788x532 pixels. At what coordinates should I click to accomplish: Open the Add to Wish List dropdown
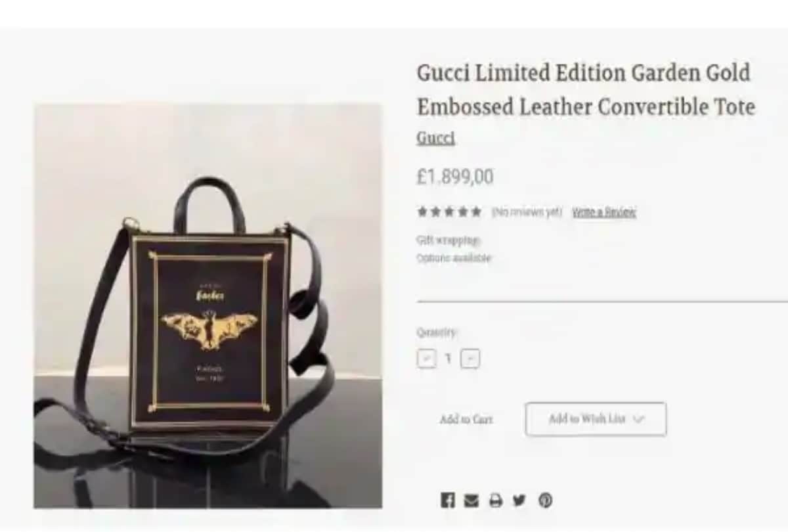tap(596, 419)
